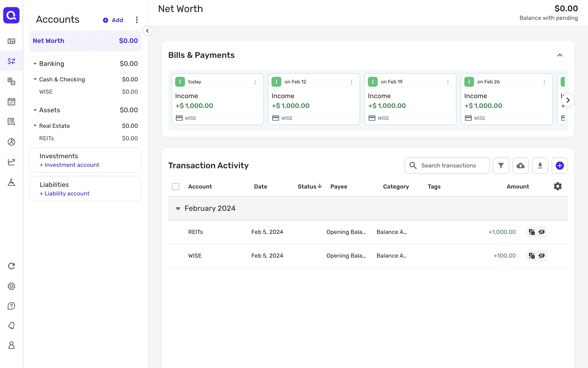Viewport: 588px width, 368px height.
Task: Click the pie chart reports sidebar icon
Action: click(11, 142)
